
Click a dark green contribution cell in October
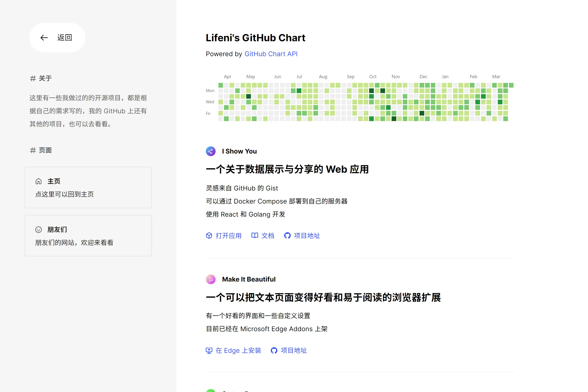point(372,90)
